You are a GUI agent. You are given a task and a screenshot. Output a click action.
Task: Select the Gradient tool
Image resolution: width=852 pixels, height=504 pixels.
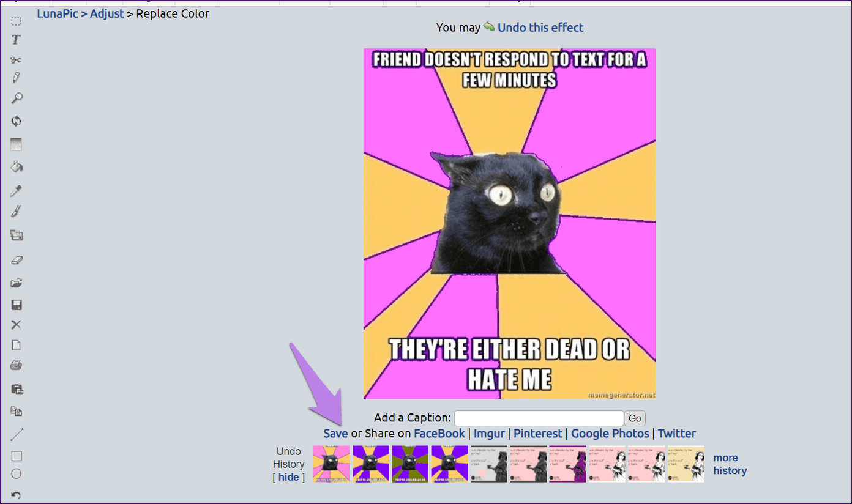click(17, 144)
